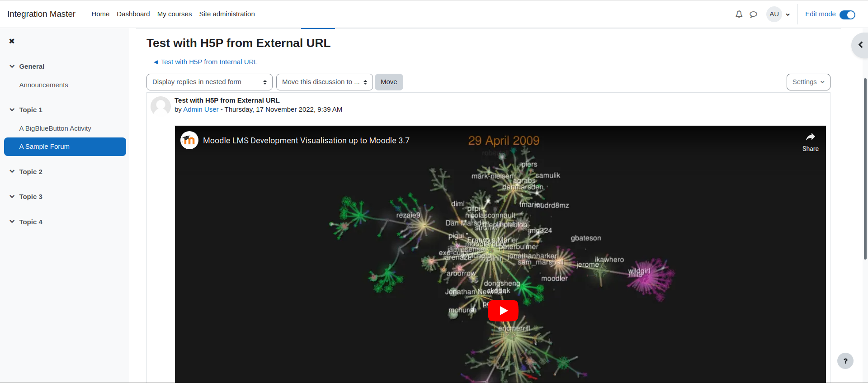
Task: Expand the Topic 4 chevron
Action: (12, 222)
